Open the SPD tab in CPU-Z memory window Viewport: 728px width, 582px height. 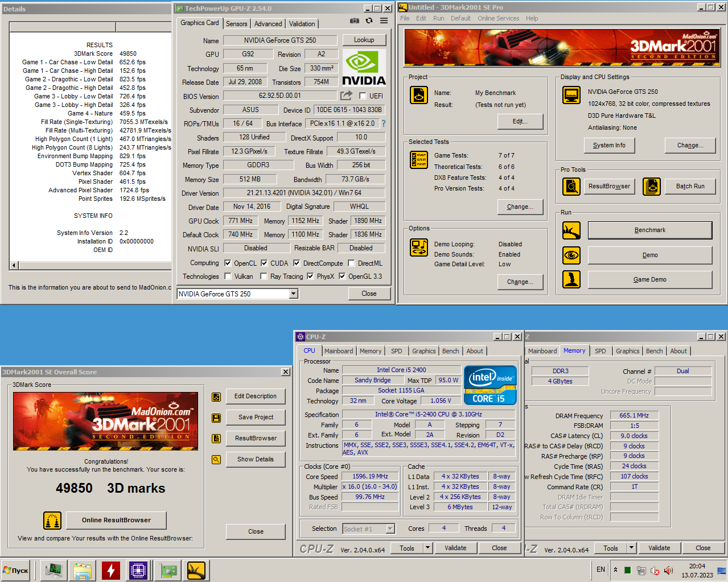pyautogui.click(x=601, y=351)
